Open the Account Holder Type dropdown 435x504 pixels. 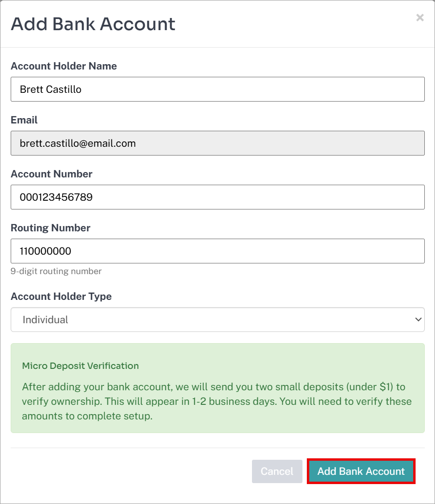click(217, 319)
